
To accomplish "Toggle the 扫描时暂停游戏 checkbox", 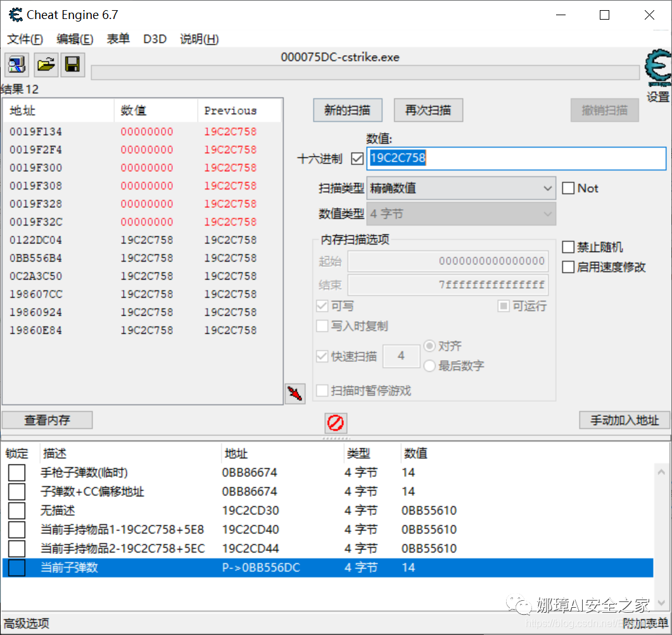I will click(322, 390).
